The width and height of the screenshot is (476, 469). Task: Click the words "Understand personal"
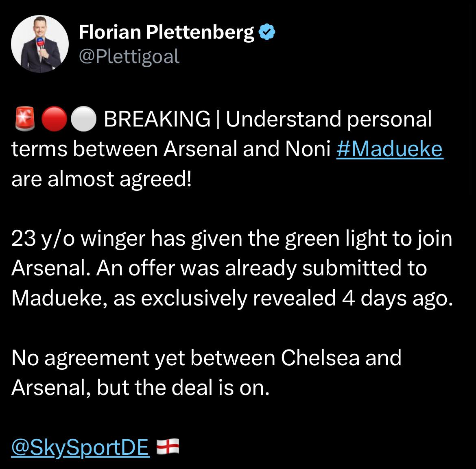pos(329,120)
